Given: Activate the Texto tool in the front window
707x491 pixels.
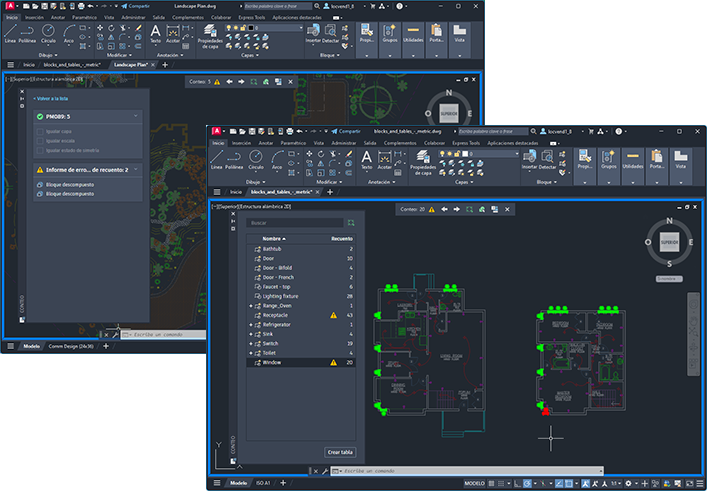Looking at the screenshot, I should tap(367, 160).
